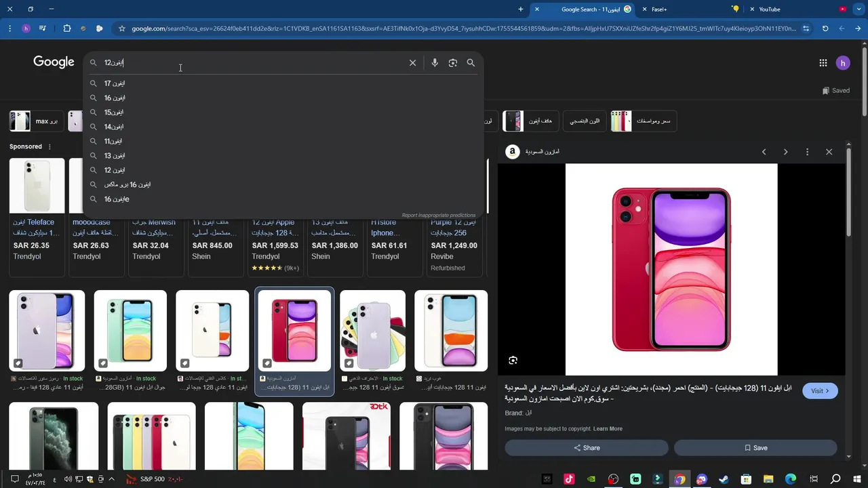The height and width of the screenshot is (488, 868).
Task: Open the Google account avatar
Action: [x=843, y=63]
